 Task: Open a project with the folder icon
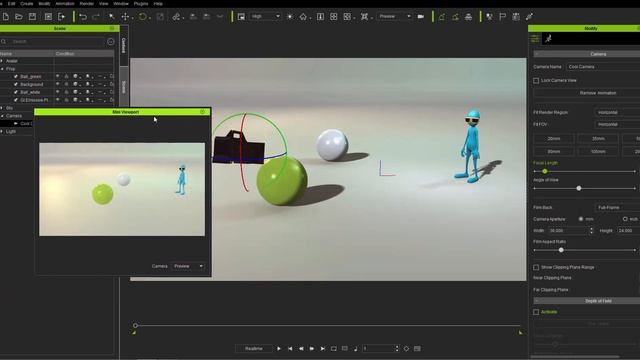point(19,17)
